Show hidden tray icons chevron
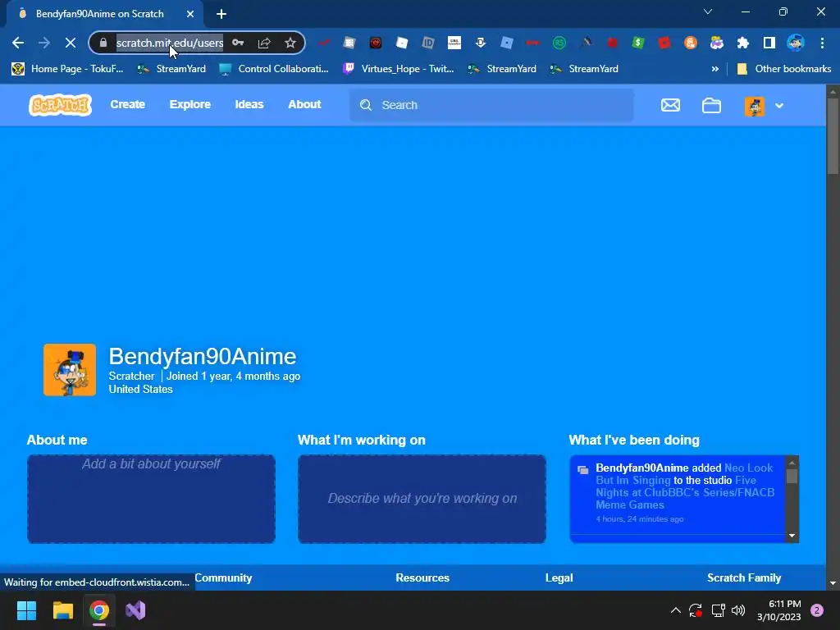The image size is (840, 630). coord(676,610)
